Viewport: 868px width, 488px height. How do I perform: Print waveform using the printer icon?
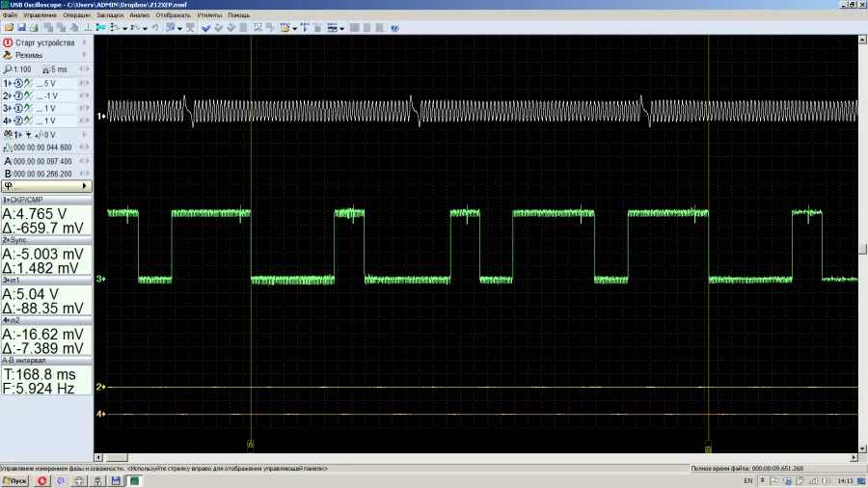point(34,28)
